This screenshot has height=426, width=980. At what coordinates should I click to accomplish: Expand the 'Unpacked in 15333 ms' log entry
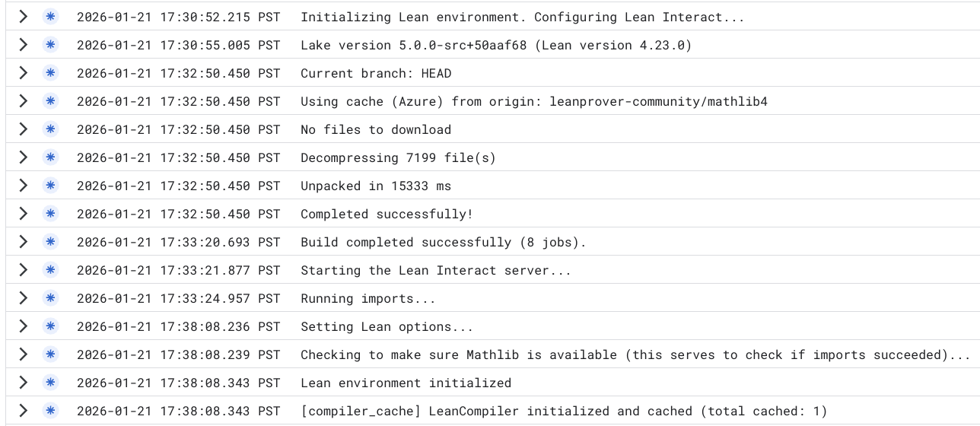point(23,186)
